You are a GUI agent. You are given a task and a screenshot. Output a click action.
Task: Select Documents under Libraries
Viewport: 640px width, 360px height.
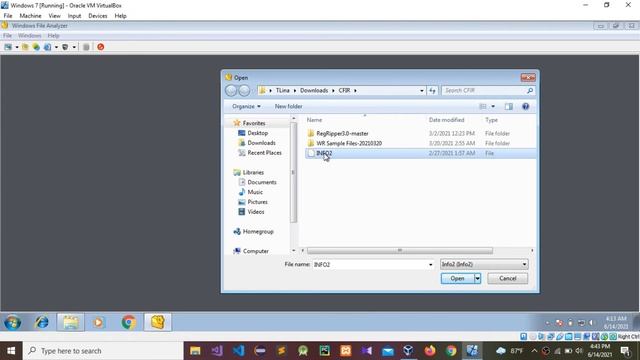261,182
